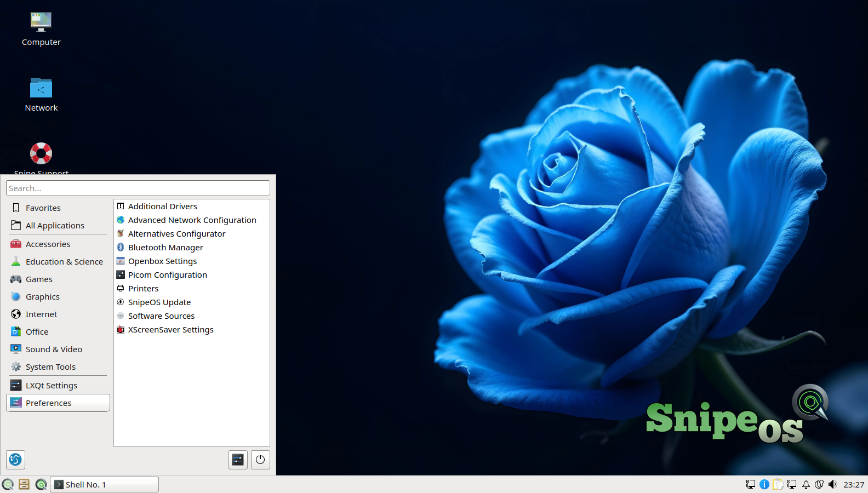868x493 pixels.
Task: Open the Internet category
Action: [58, 314]
